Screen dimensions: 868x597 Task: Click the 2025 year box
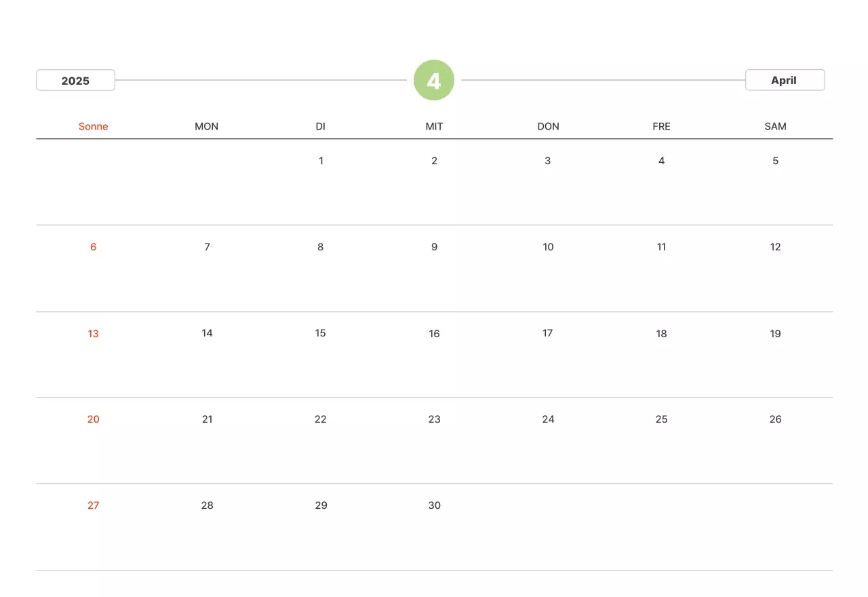tap(75, 80)
